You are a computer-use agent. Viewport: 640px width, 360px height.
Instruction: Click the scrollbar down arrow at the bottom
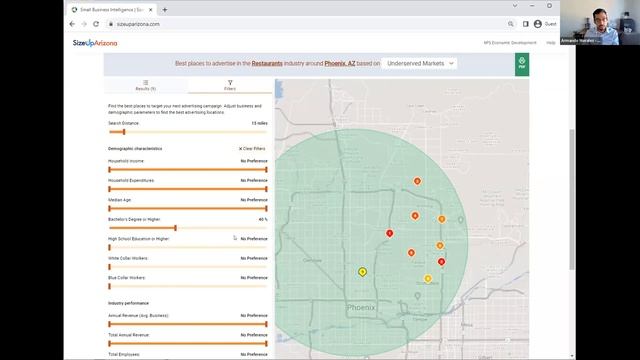pos(572,356)
